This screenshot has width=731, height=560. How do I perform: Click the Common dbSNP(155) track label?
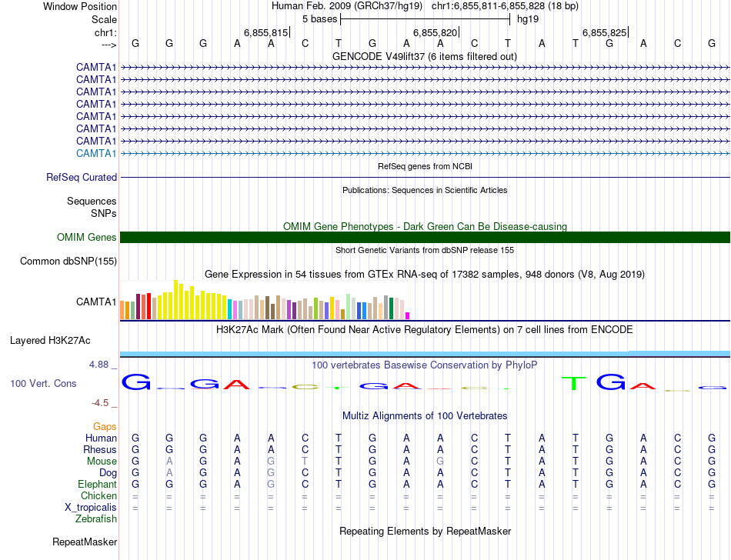68,261
